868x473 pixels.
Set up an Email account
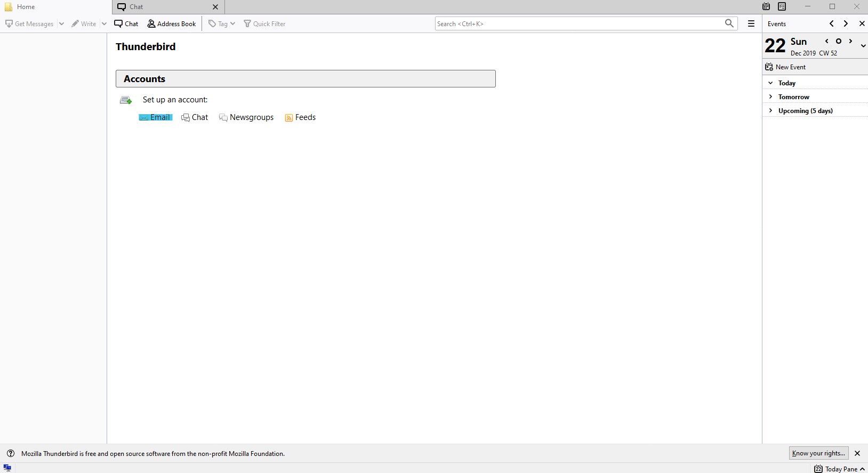click(155, 117)
